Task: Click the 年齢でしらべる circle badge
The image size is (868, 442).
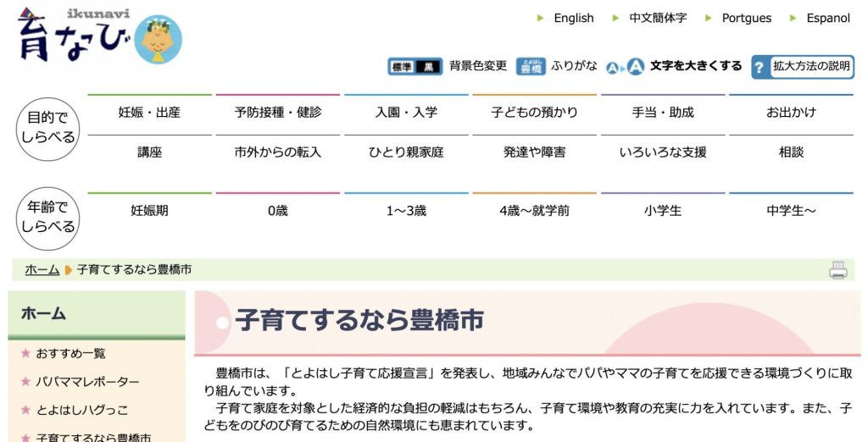Action: click(x=48, y=218)
